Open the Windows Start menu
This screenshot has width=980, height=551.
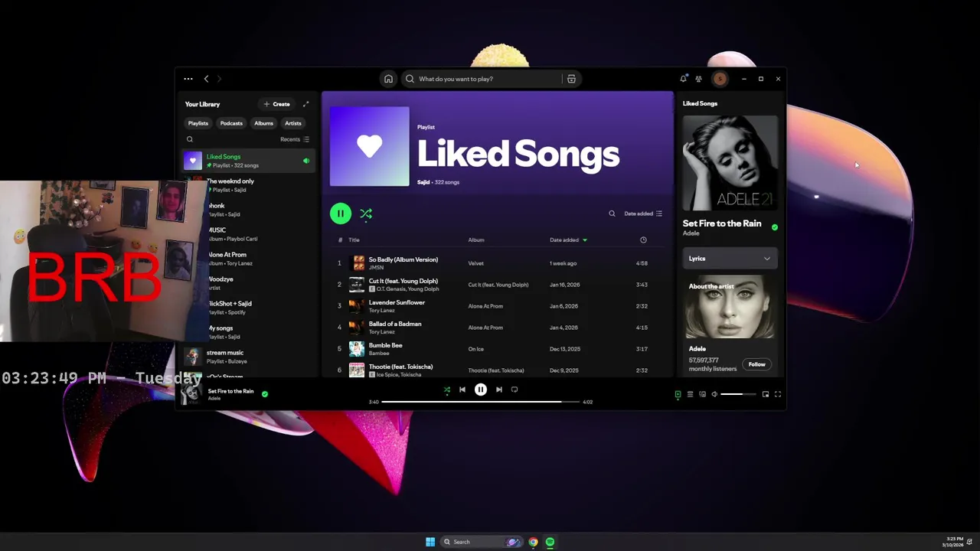(430, 542)
